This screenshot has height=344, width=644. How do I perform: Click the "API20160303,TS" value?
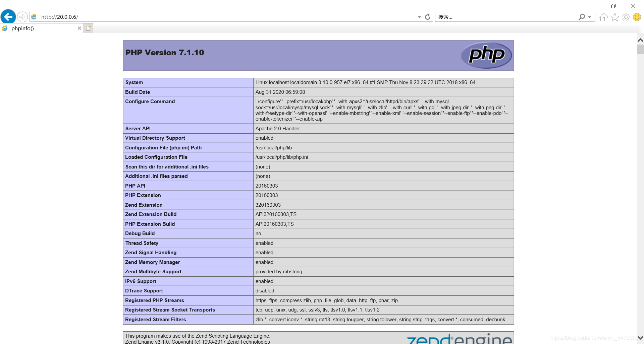(274, 224)
